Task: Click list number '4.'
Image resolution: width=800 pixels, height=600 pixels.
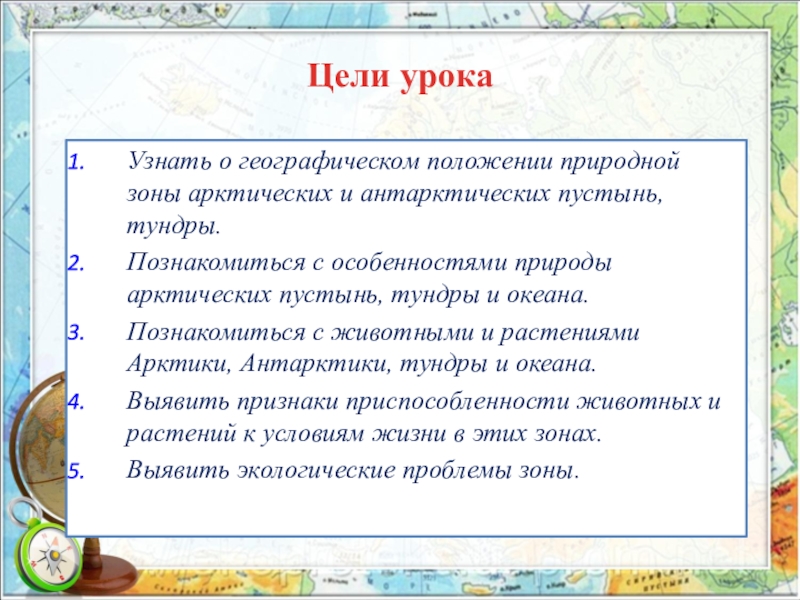Action: pos(76,402)
